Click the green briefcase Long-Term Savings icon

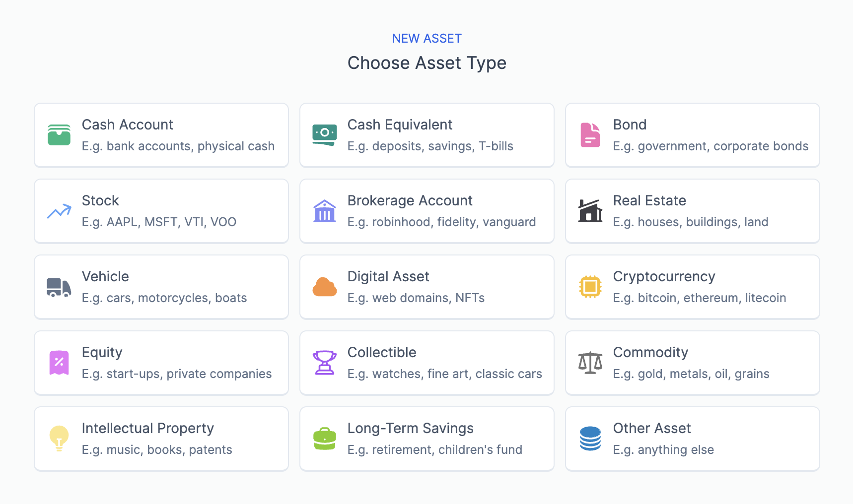coord(325,439)
